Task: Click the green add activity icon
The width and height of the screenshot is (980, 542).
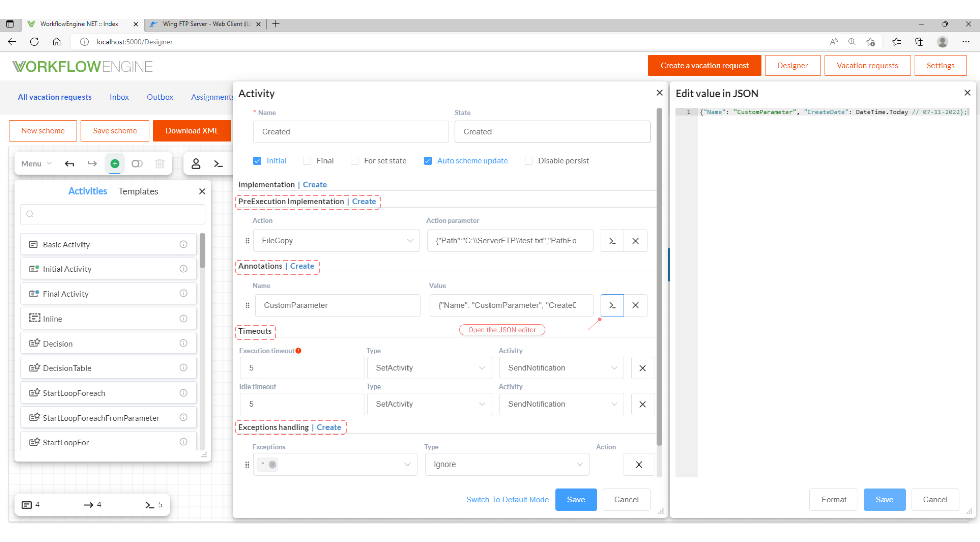Action: 115,164
